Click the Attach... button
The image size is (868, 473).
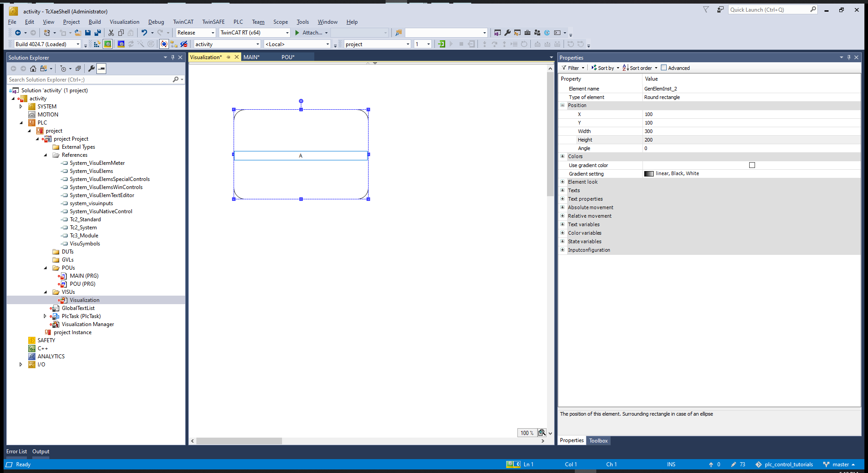coord(312,33)
